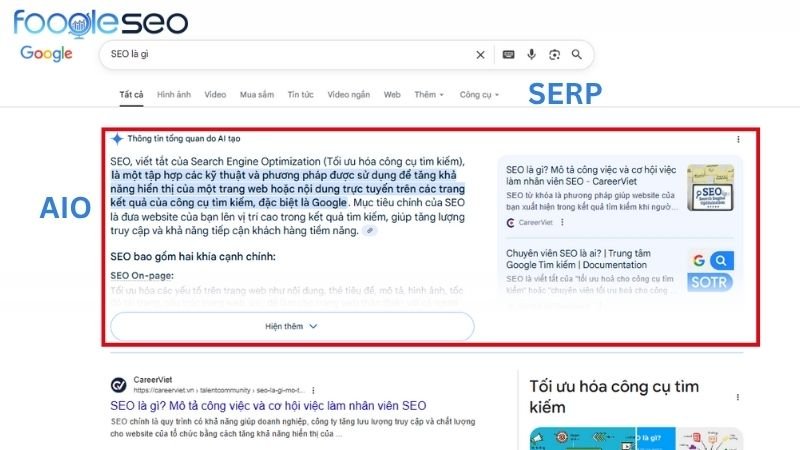Click the CareerViet site name above result

pyautogui.click(x=153, y=380)
